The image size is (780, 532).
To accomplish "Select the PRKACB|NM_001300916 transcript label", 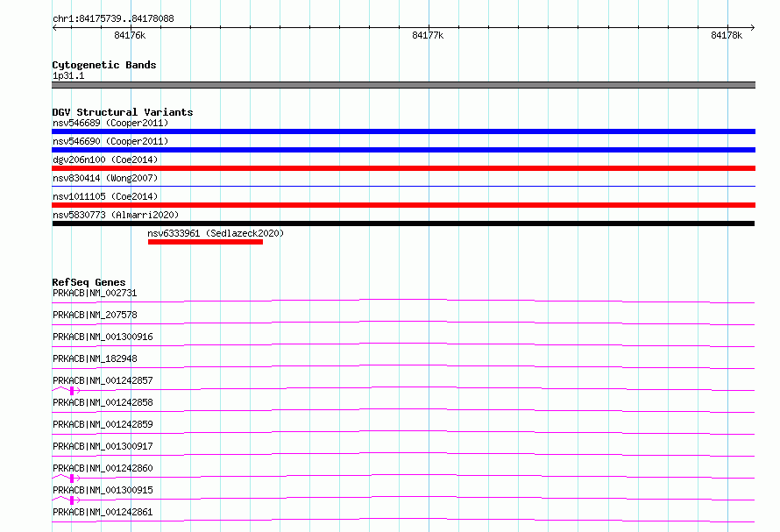I will click(103, 337).
